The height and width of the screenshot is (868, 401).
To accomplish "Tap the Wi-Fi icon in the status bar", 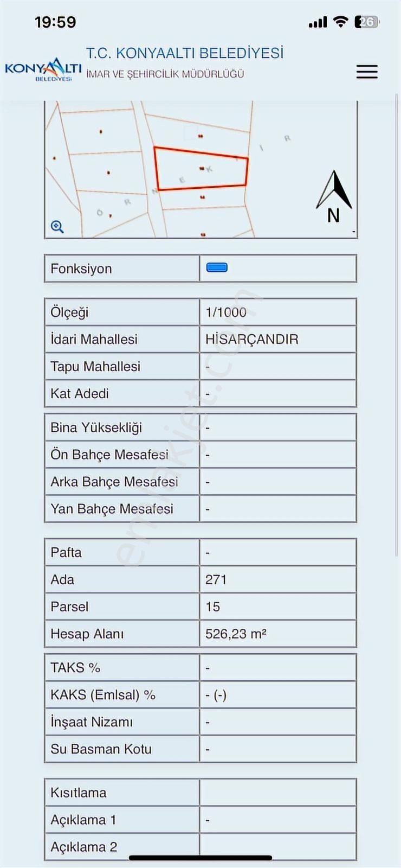I will point(340,21).
